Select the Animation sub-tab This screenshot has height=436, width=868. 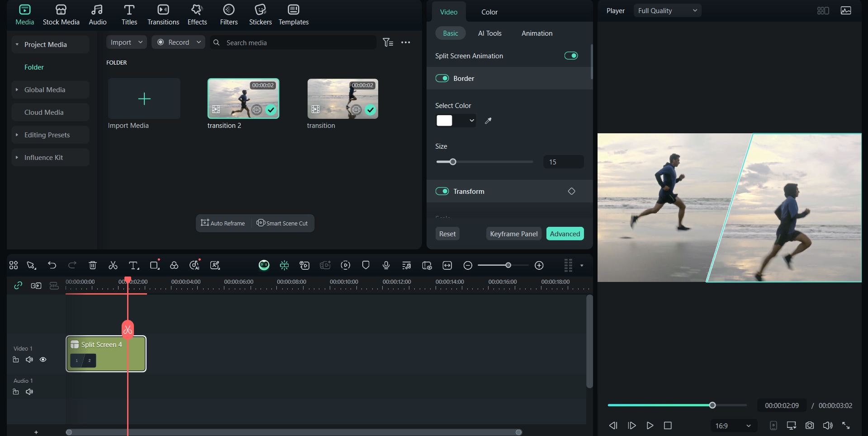click(537, 33)
